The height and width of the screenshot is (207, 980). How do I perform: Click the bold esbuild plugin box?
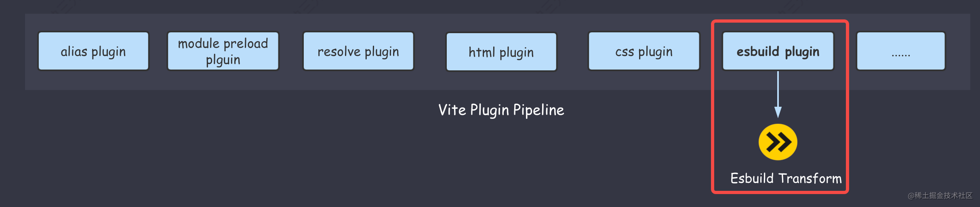point(778,51)
